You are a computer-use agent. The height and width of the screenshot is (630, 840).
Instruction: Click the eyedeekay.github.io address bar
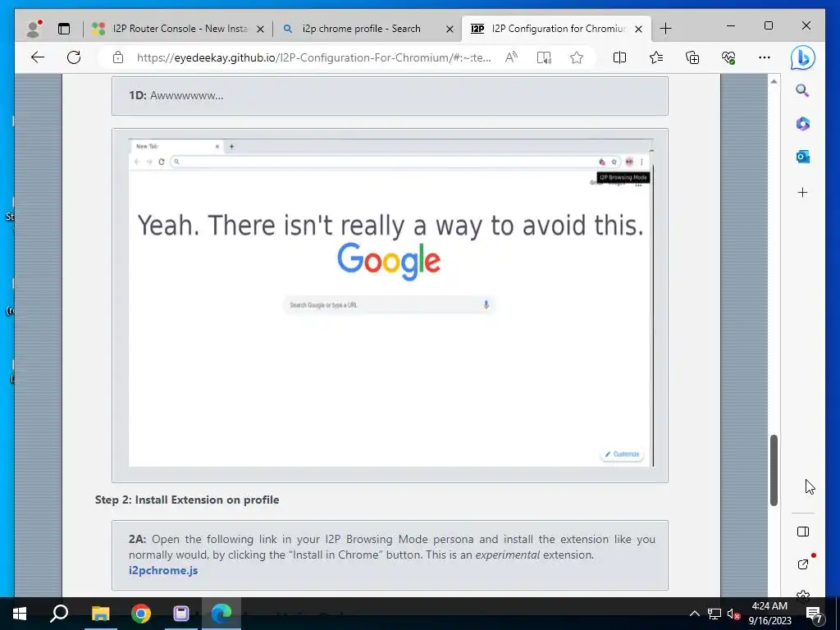[x=313, y=57]
